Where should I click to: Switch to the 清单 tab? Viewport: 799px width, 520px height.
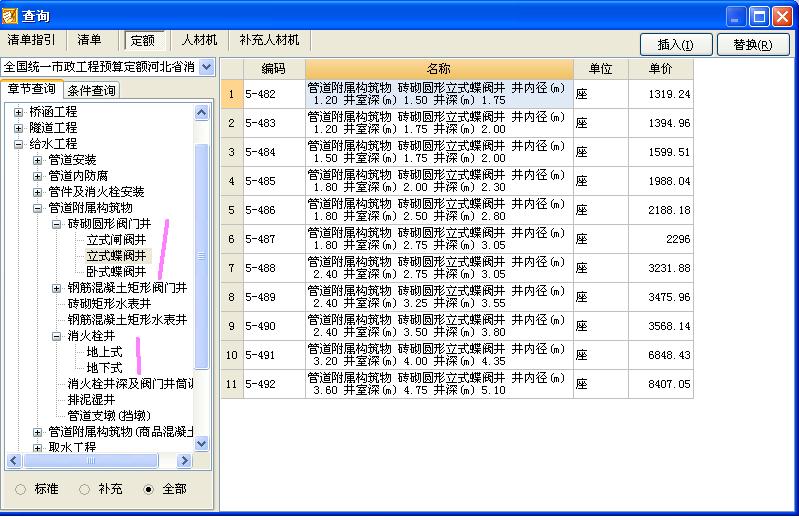click(x=89, y=40)
